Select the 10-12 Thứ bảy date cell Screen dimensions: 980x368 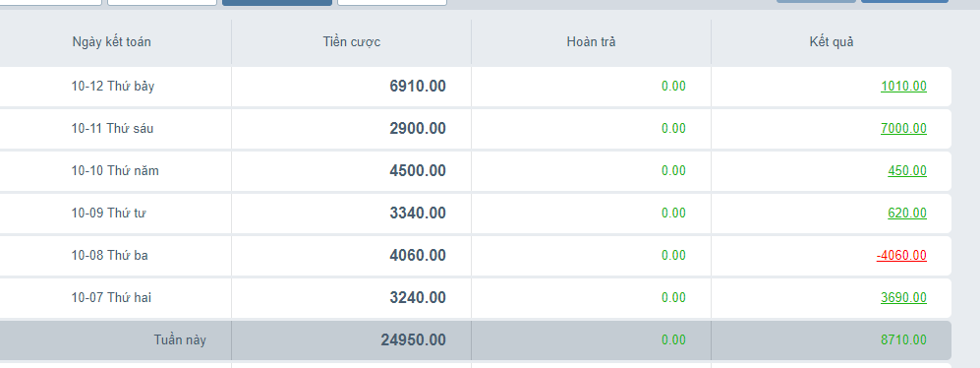click(112, 87)
